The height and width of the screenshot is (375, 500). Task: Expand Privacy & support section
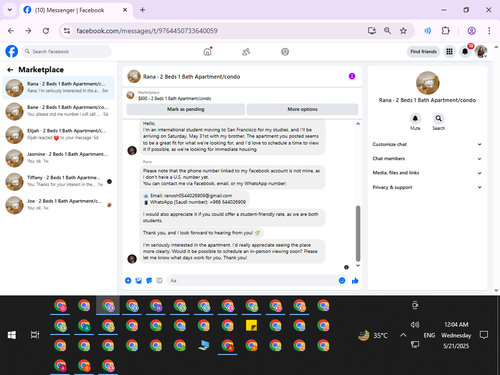pyautogui.click(x=427, y=187)
